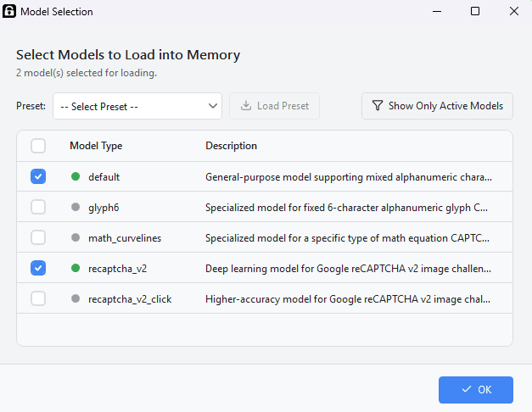This screenshot has height=412, width=532.
Task: Check the glyph6 model checkbox
Action: coord(38,207)
